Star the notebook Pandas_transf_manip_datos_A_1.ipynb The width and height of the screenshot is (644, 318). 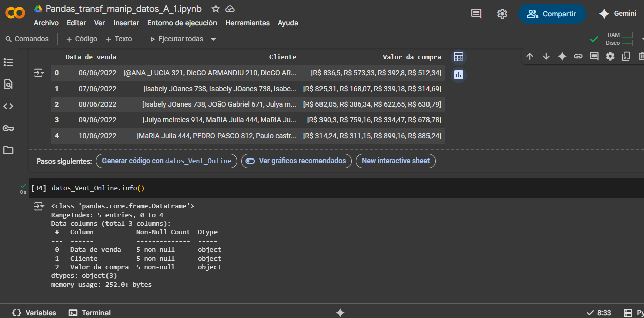(216, 9)
